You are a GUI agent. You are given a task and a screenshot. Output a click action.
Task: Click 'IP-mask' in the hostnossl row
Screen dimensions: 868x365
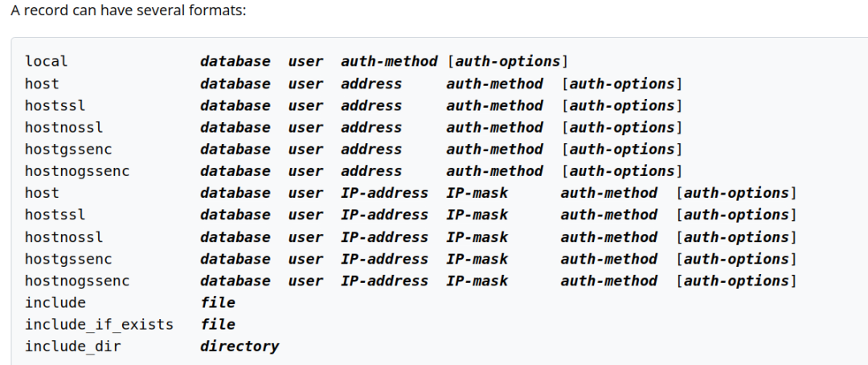[477, 237]
